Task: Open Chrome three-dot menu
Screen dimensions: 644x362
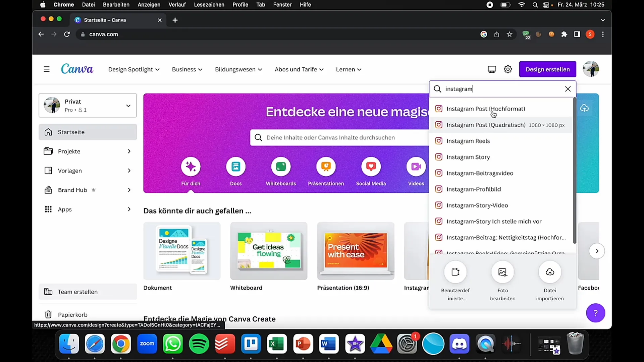Action: click(x=603, y=34)
